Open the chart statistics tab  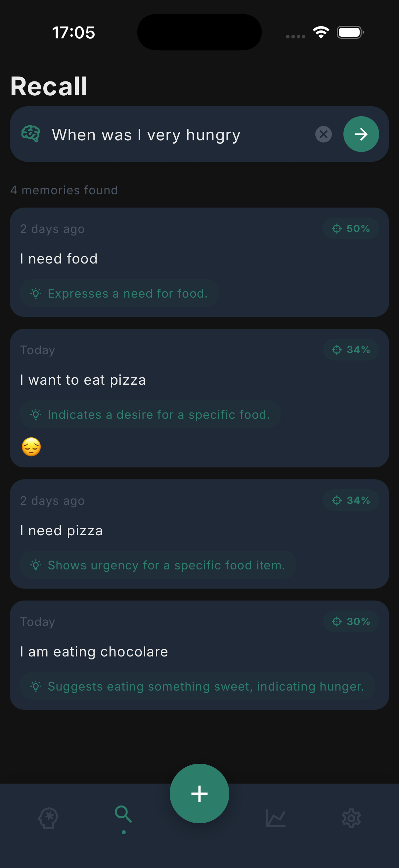pyautogui.click(x=275, y=818)
